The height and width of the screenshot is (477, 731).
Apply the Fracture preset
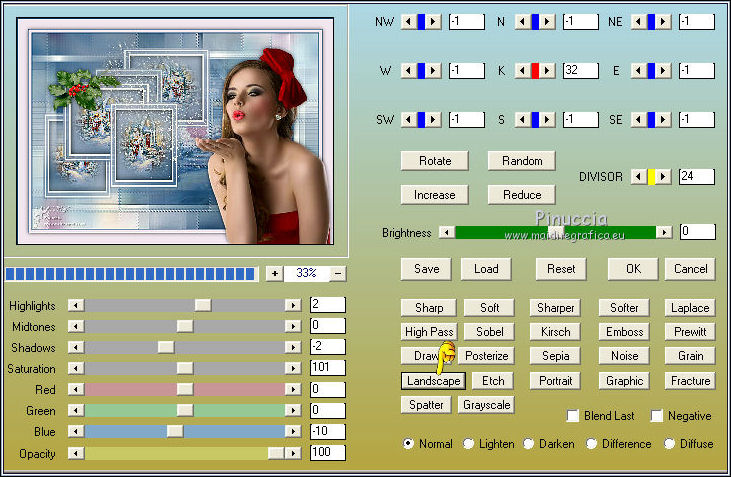click(x=690, y=381)
